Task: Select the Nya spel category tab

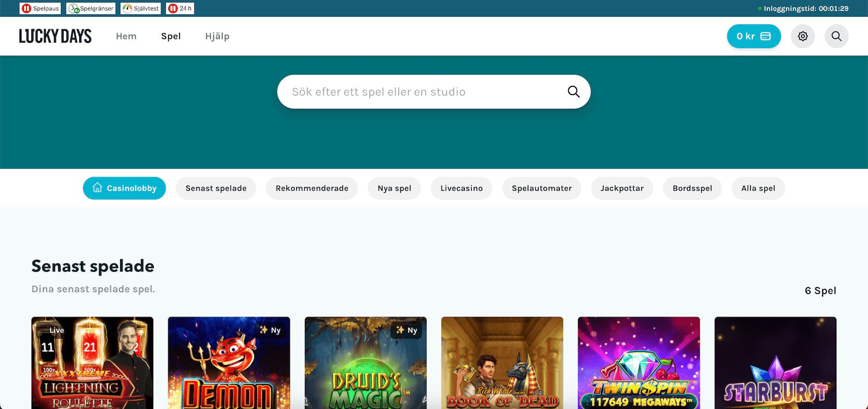Action: point(394,188)
